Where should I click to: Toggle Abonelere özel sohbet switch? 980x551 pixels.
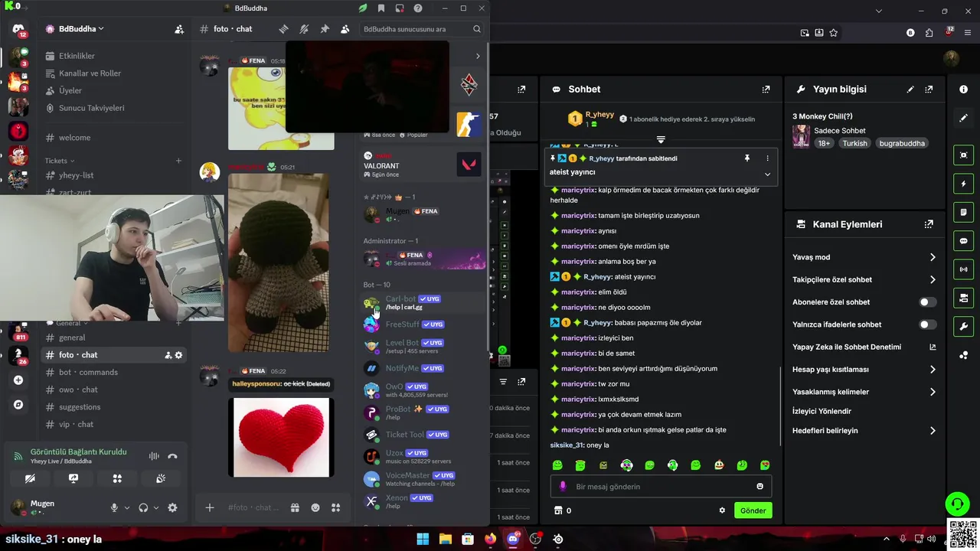click(927, 302)
